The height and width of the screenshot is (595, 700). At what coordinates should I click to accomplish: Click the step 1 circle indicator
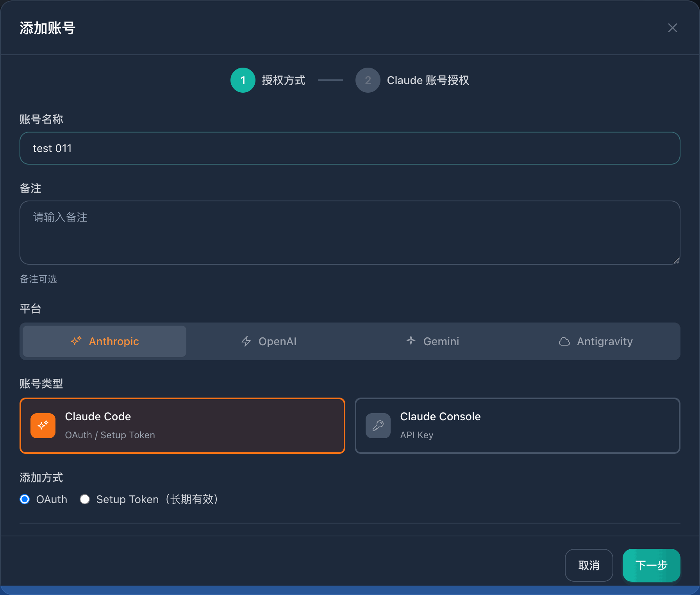point(243,80)
